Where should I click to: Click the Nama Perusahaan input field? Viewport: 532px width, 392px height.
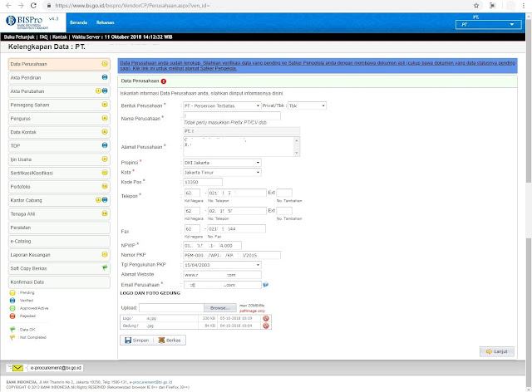coord(232,115)
